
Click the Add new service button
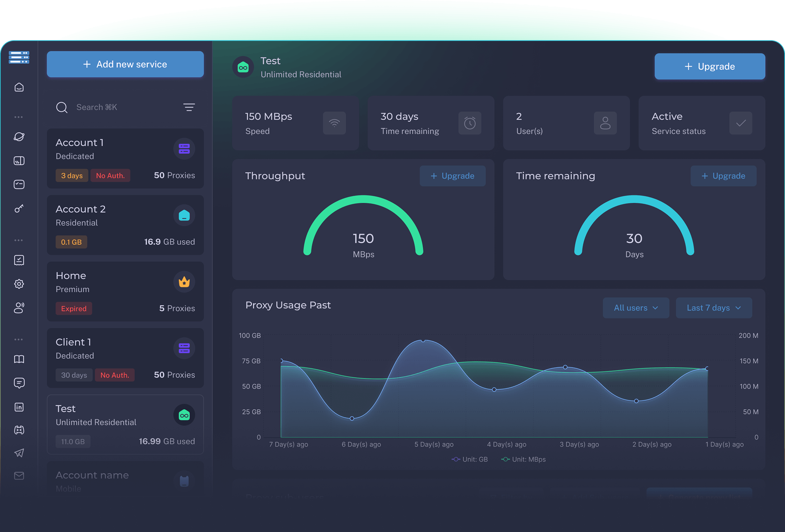pos(125,64)
